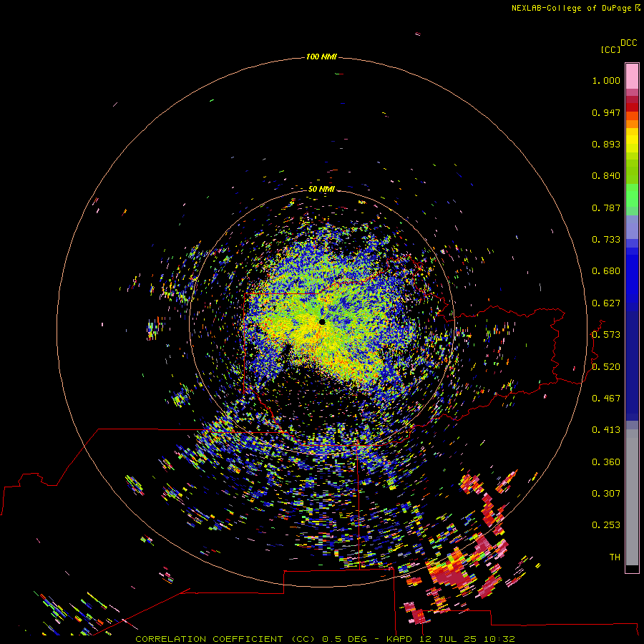
Task: Select the 0.307 legend value
Action: pos(606,494)
